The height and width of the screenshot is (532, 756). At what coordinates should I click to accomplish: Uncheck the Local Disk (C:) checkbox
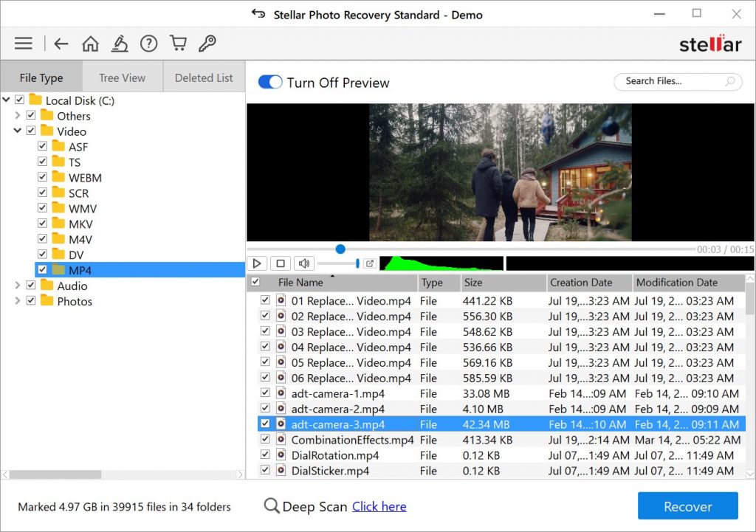(19, 100)
